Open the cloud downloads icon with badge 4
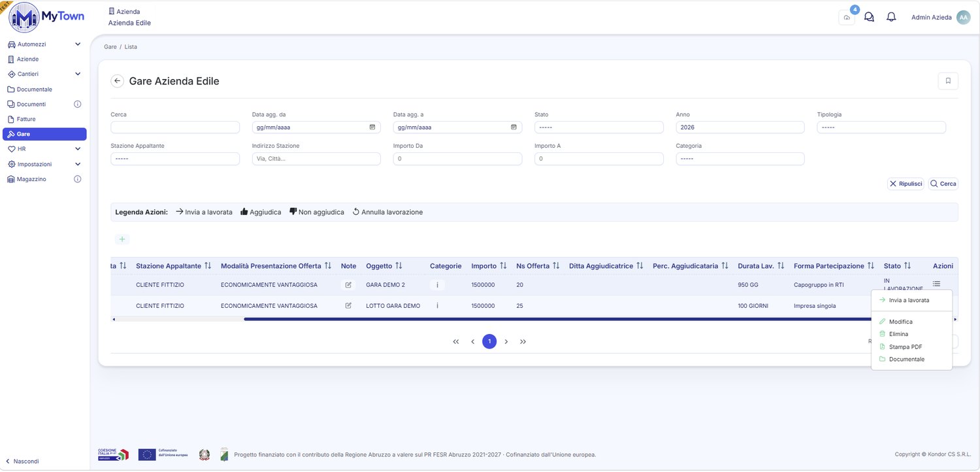980x472 pixels. [x=847, y=18]
